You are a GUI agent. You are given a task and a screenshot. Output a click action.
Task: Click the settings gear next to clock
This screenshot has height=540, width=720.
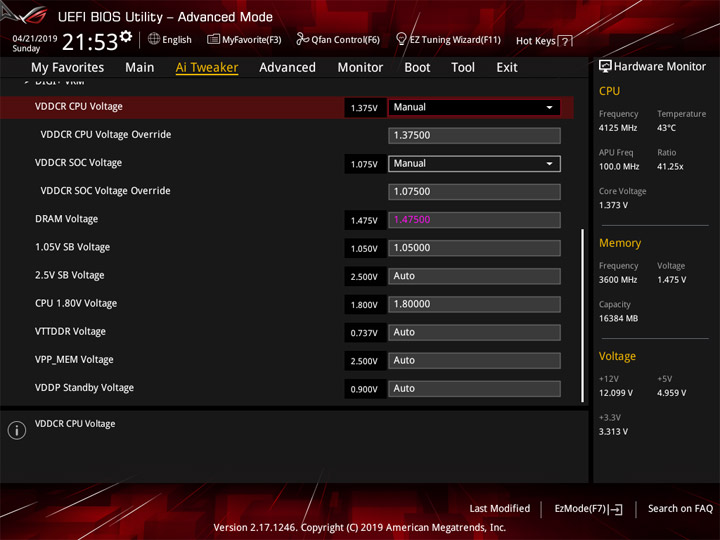(126, 36)
